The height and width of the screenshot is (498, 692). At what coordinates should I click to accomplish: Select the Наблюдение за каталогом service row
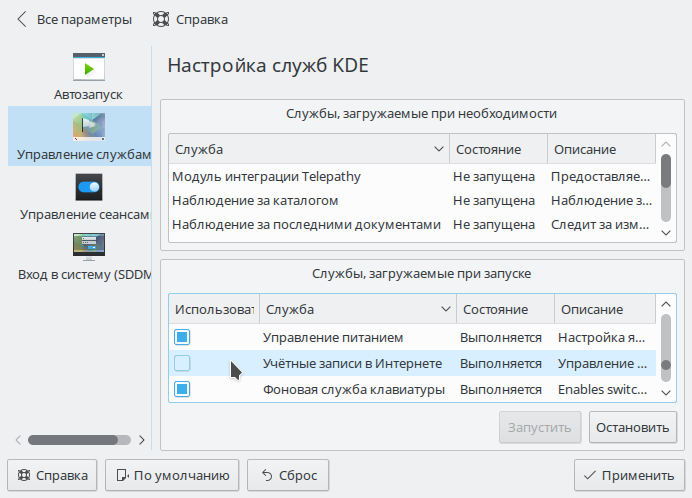pyautogui.click(x=412, y=200)
